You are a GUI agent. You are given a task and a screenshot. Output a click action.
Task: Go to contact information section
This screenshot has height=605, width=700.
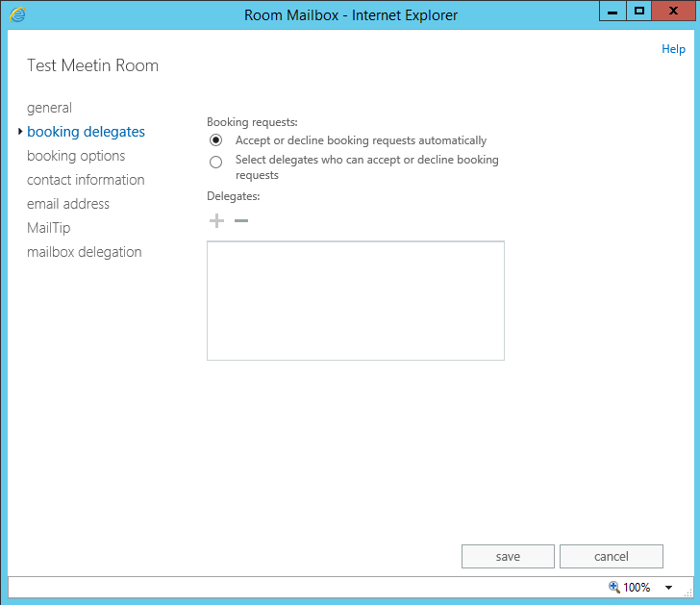coord(86,180)
